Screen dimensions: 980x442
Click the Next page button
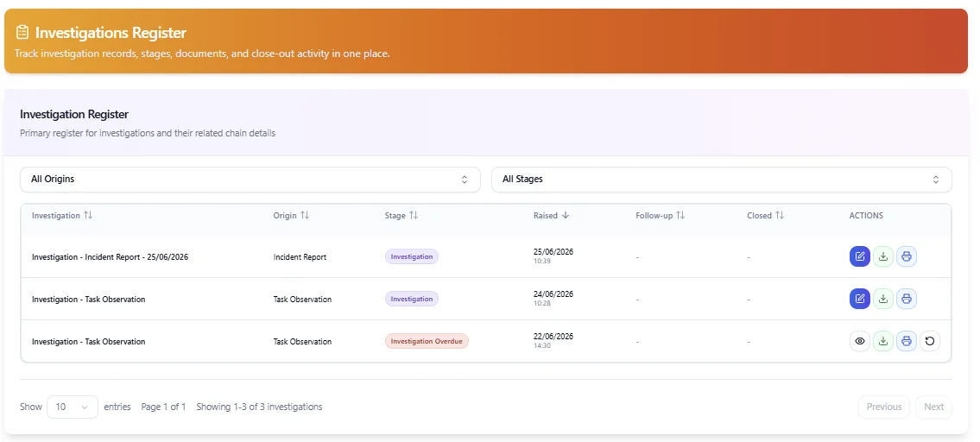point(933,407)
